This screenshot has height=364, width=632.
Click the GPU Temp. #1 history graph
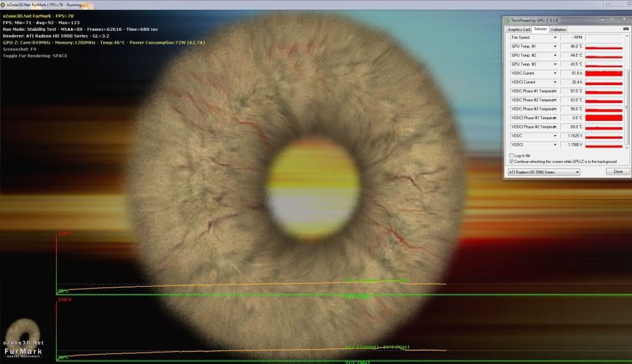click(604, 46)
